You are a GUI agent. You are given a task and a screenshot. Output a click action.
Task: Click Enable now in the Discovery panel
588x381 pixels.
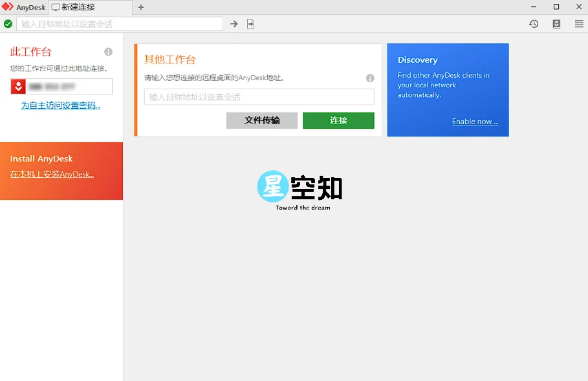coord(474,121)
